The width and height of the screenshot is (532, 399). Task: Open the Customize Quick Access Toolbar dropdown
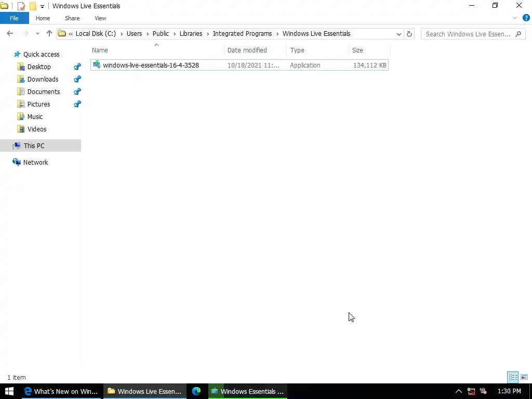click(x=42, y=6)
